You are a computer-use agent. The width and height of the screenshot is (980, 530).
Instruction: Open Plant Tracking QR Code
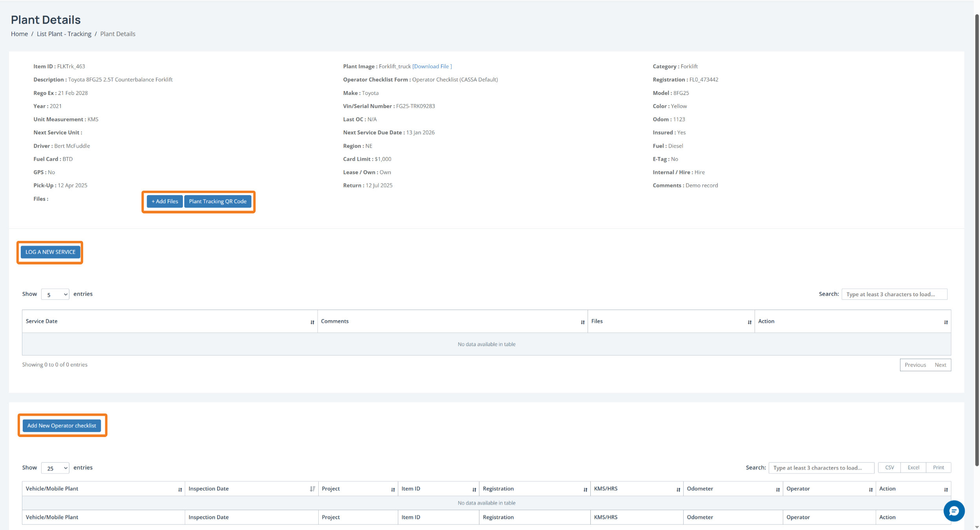[x=218, y=202]
